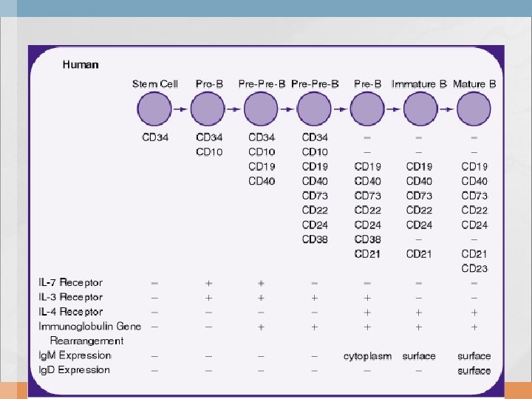Click the arrow from Stem Cell to Pro-B
The height and width of the screenshot is (399, 532).
coord(181,109)
